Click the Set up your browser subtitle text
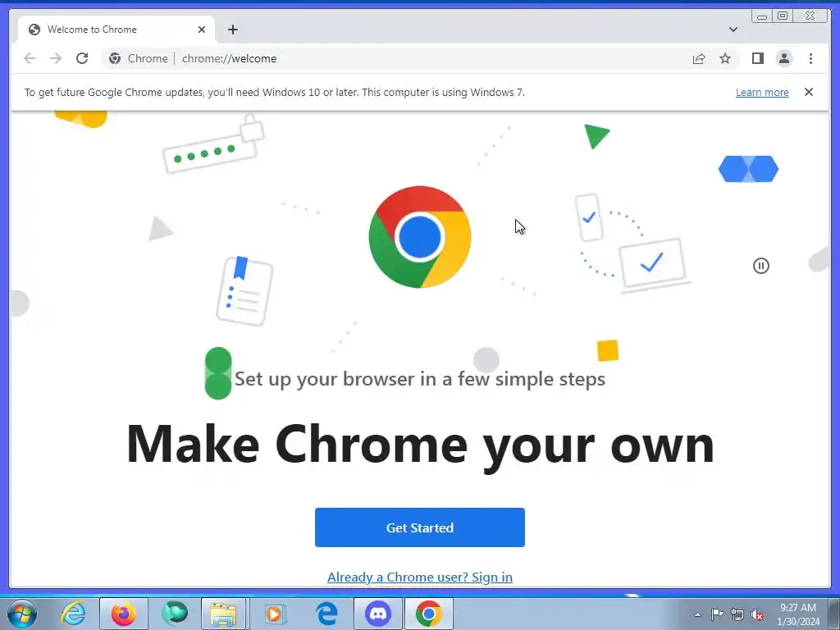This screenshot has height=630, width=840. point(420,379)
